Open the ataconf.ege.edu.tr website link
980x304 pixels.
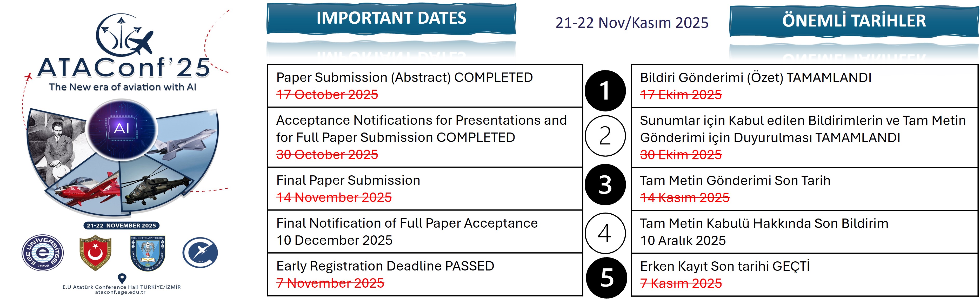(x=120, y=293)
